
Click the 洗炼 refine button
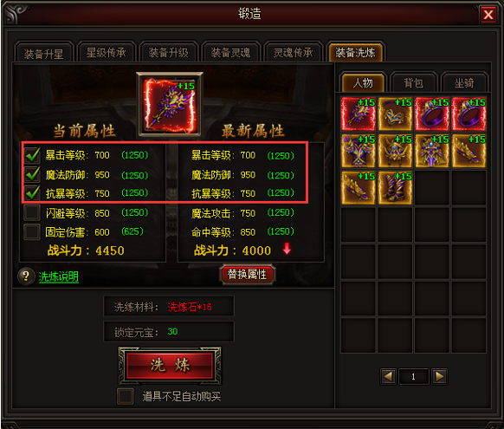pos(170,366)
